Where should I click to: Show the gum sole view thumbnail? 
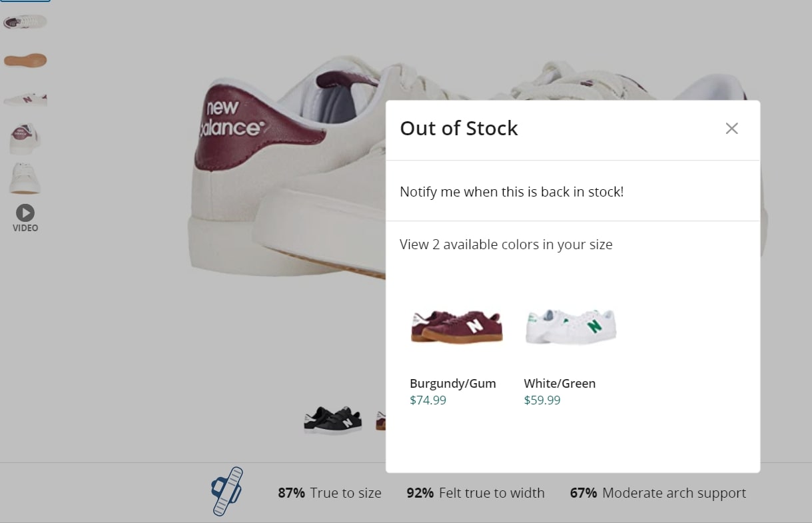[25, 61]
